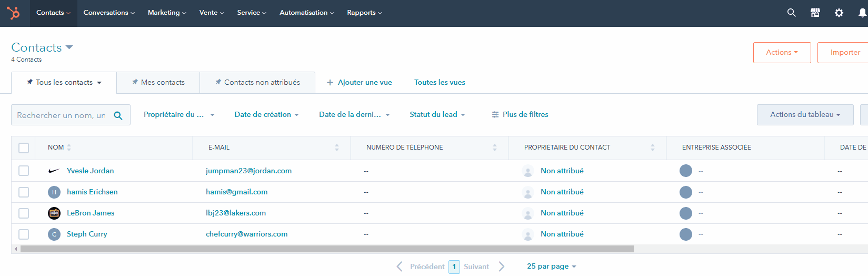Screen dimensions: 868x276
Task: Click the Suivant pagination link
Action: 476,267
